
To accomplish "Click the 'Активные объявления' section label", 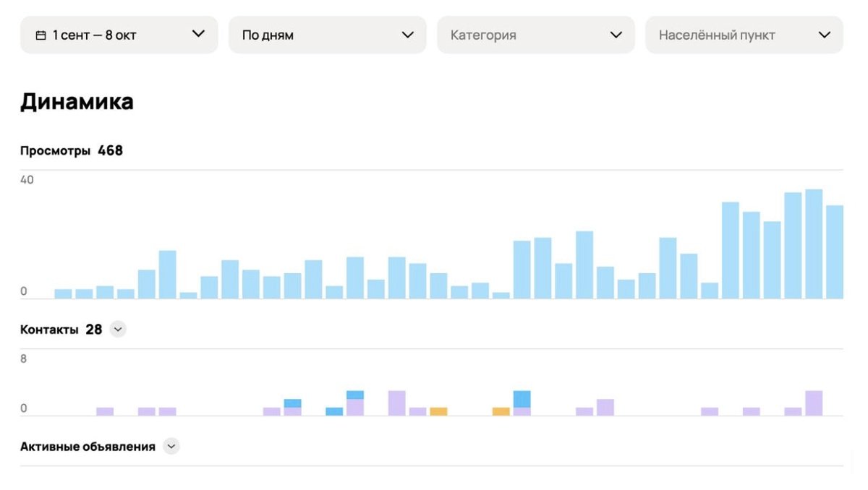I will click(x=88, y=447).
